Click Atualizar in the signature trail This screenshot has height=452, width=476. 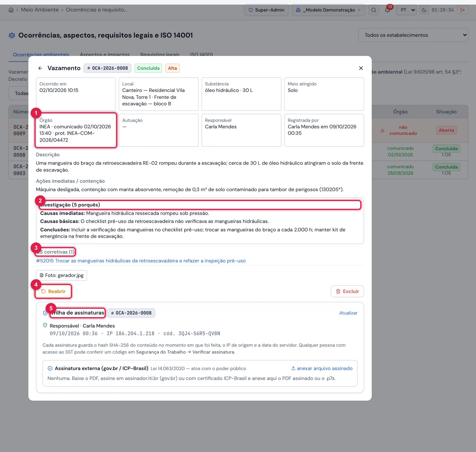click(348, 313)
